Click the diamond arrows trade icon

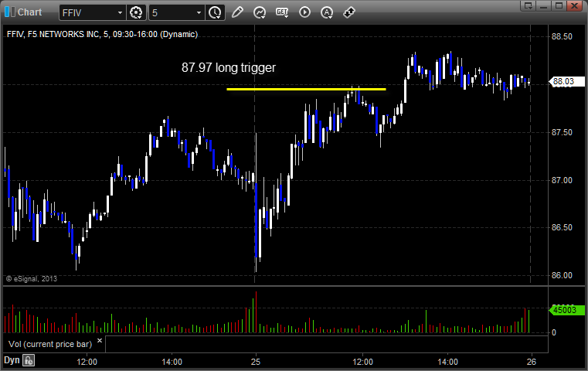click(349, 12)
